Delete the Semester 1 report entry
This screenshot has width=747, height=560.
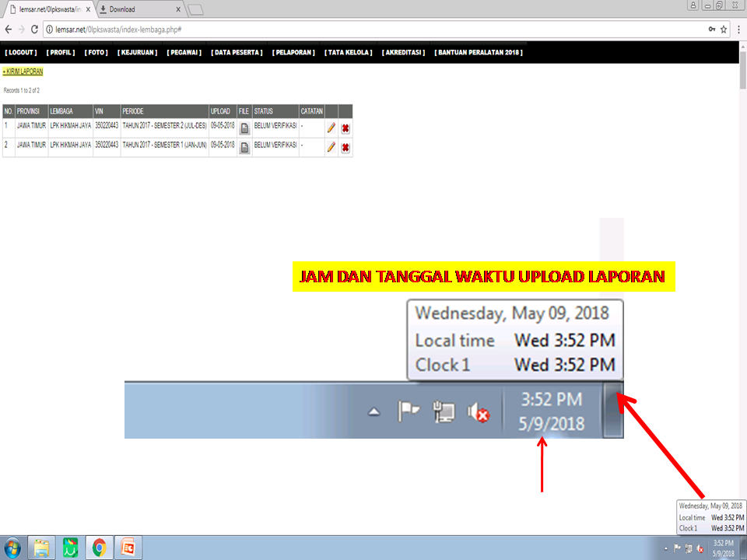click(345, 147)
